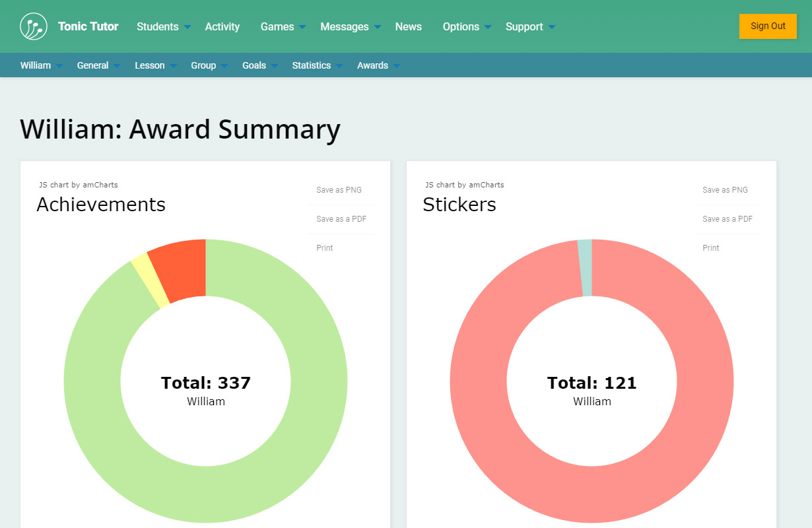Save Achievements chart as PNG
This screenshot has width=812, height=528.
pos(339,190)
